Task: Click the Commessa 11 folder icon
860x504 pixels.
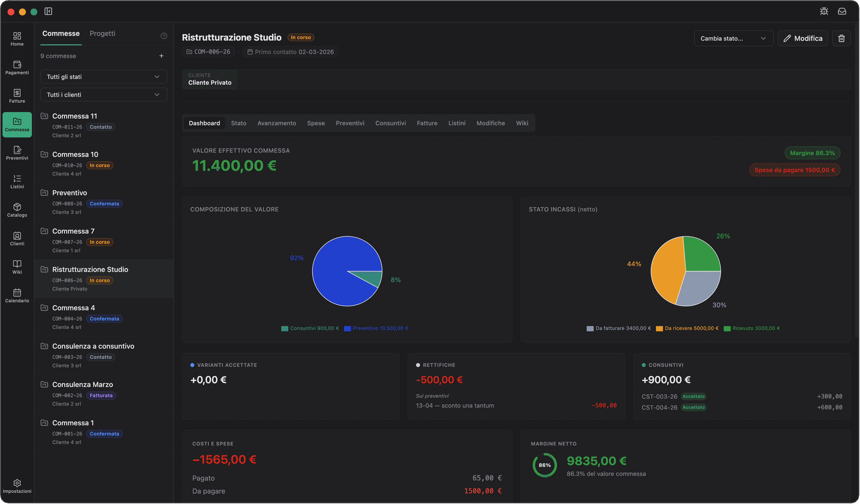Action: coord(44,116)
